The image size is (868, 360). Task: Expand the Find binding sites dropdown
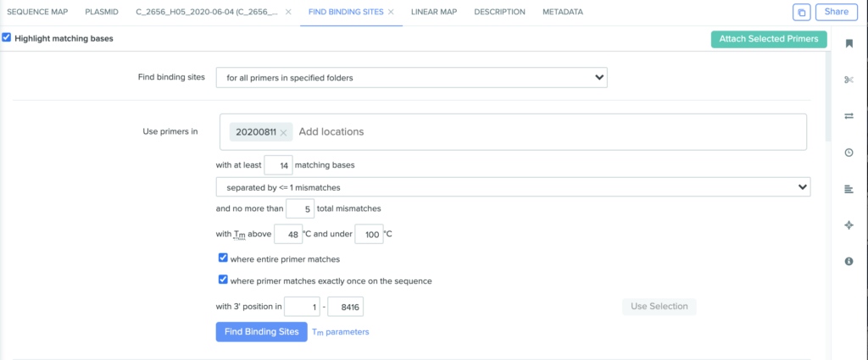[411, 77]
